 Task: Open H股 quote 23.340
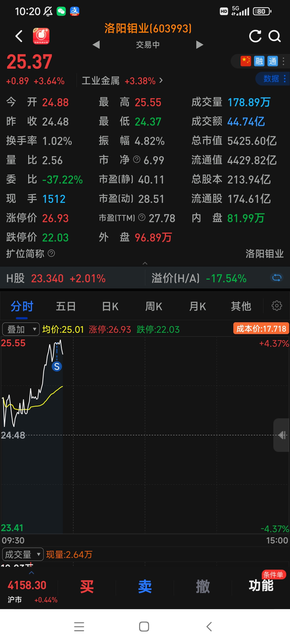(56, 278)
